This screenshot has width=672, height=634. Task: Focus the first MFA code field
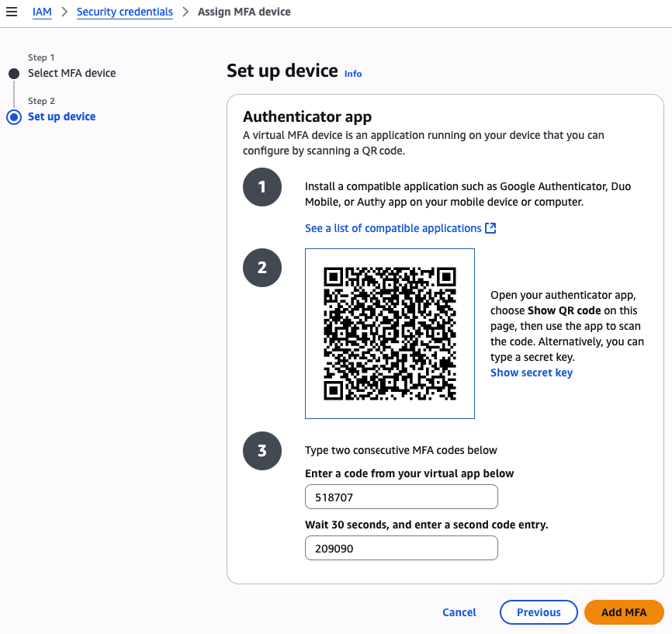click(401, 497)
